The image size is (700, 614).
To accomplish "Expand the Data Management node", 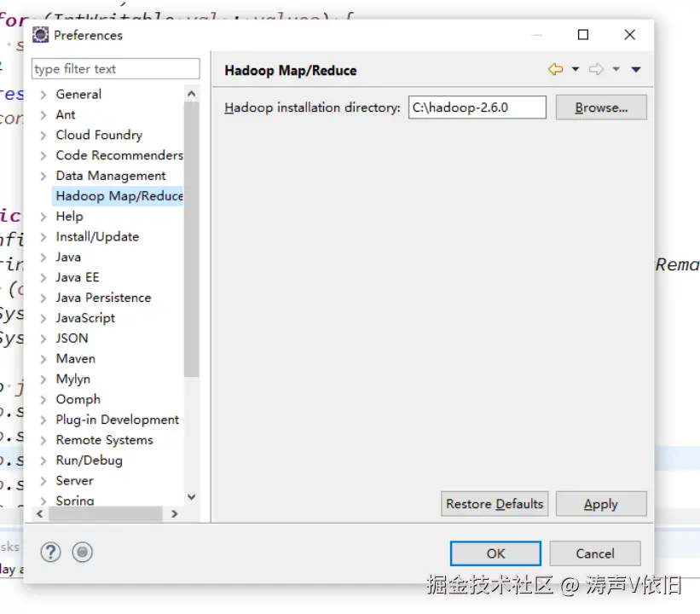I will [x=43, y=176].
